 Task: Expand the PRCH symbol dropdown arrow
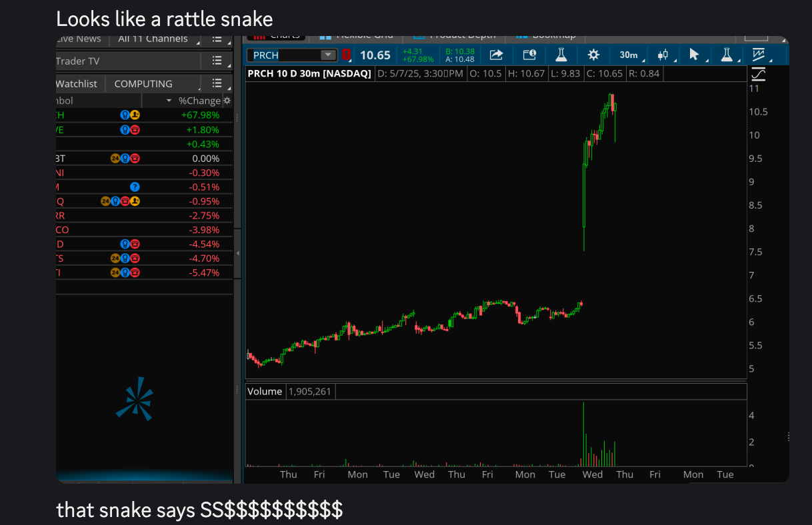point(328,55)
